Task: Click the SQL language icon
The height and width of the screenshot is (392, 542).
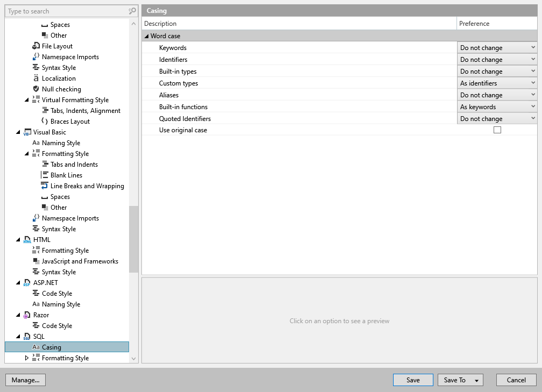Action: [x=27, y=336]
